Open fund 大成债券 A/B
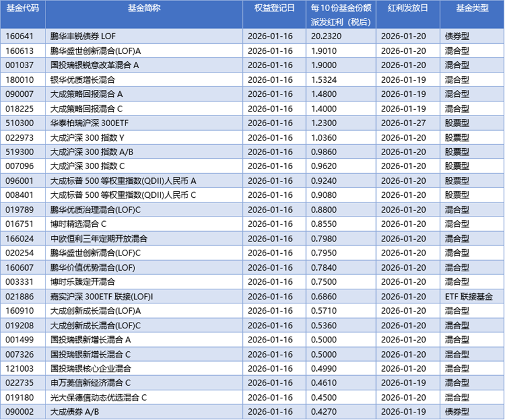 73,412
